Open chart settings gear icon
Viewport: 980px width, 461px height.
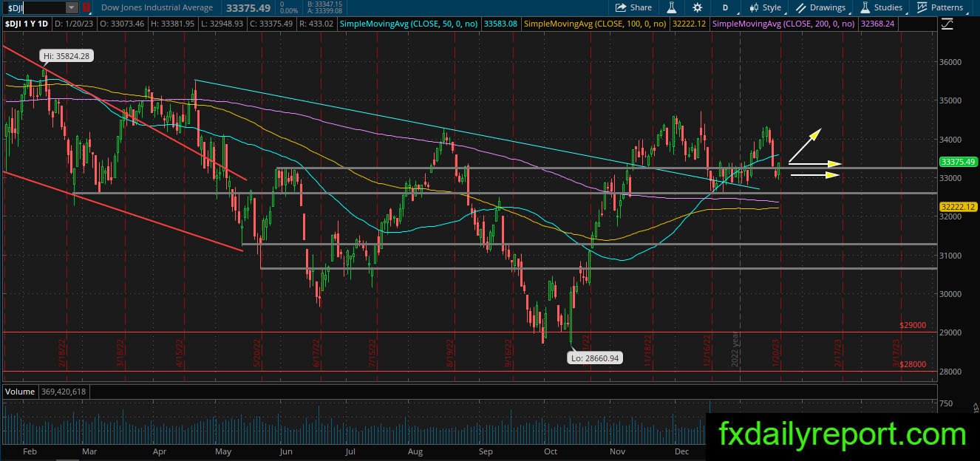[x=698, y=7]
